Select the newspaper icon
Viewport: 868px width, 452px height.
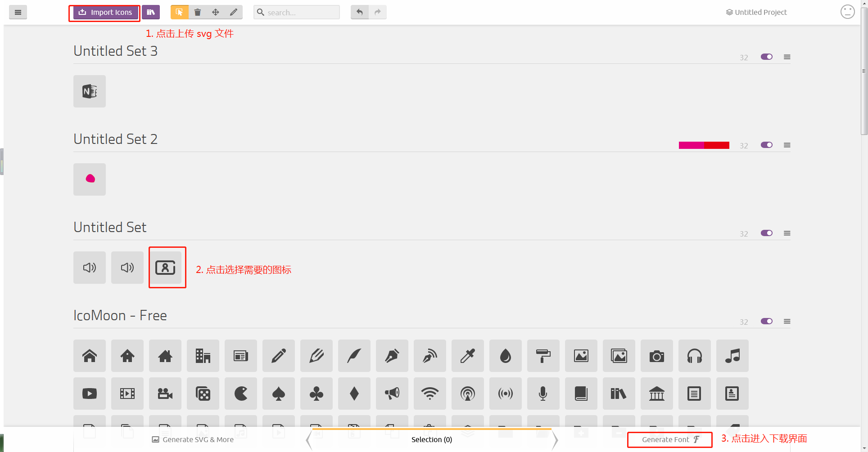click(x=241, y=356)
